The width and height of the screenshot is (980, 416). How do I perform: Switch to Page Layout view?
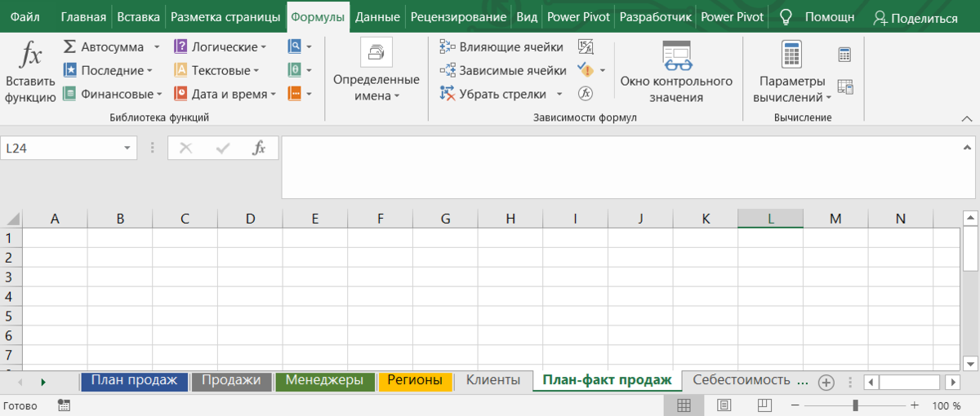724,405
